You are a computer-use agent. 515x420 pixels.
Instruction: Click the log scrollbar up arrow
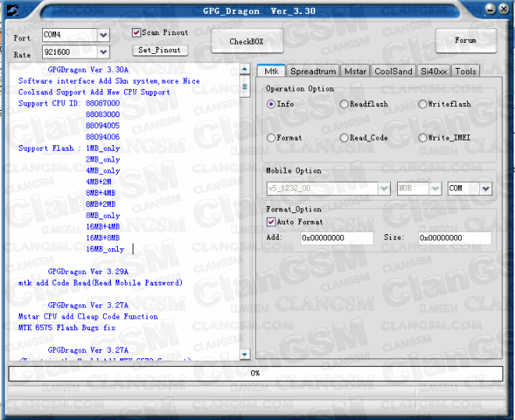point(245,69)
